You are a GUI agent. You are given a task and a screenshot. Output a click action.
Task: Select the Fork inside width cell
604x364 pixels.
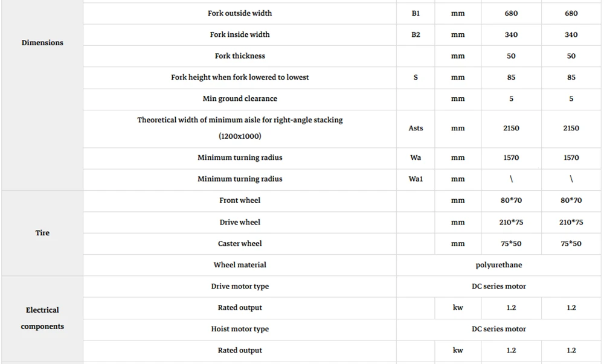[240, 34]
